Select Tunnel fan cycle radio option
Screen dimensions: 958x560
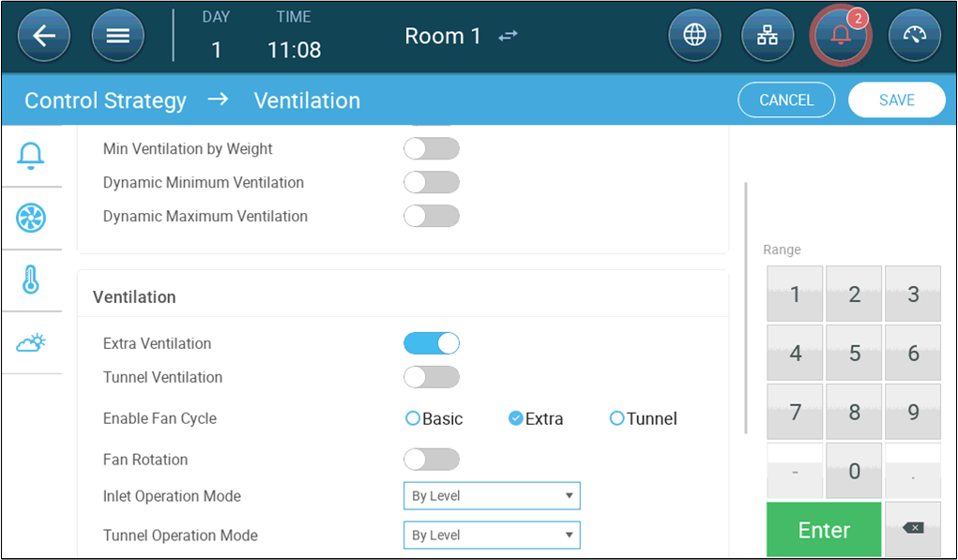616,418
